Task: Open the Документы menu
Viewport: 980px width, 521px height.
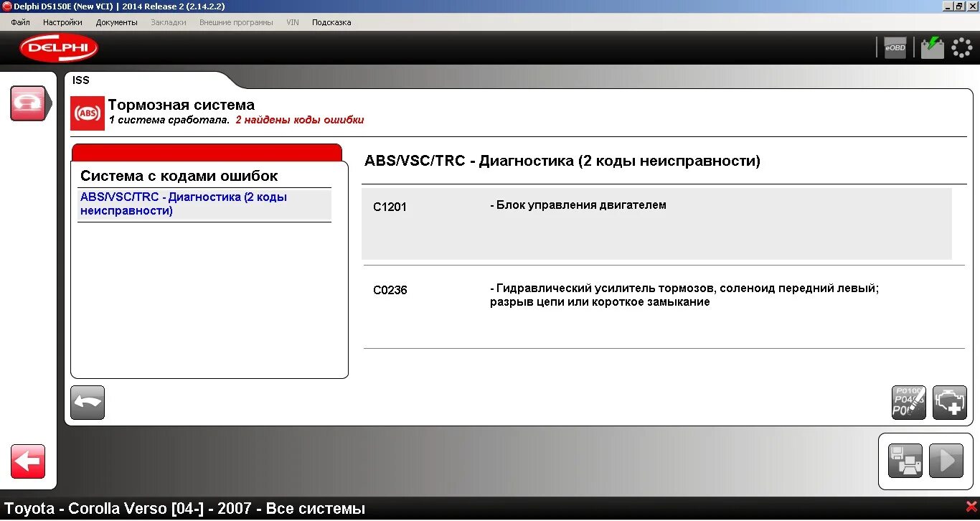Action: (x=117, y=22)
